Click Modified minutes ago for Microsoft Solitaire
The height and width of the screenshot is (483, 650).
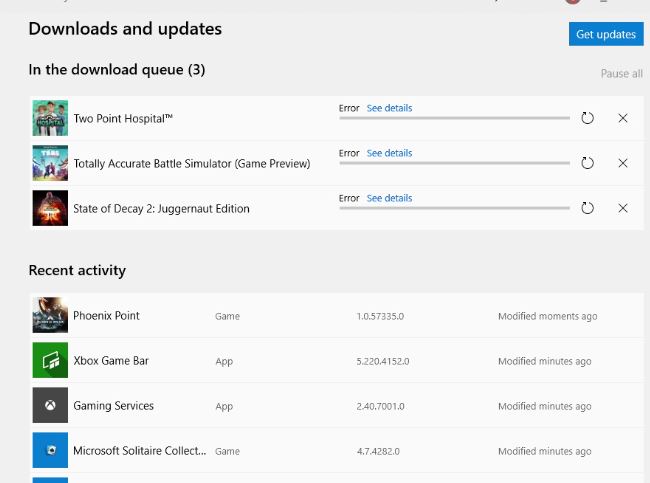pyautogui.click(x=545, y=451)
